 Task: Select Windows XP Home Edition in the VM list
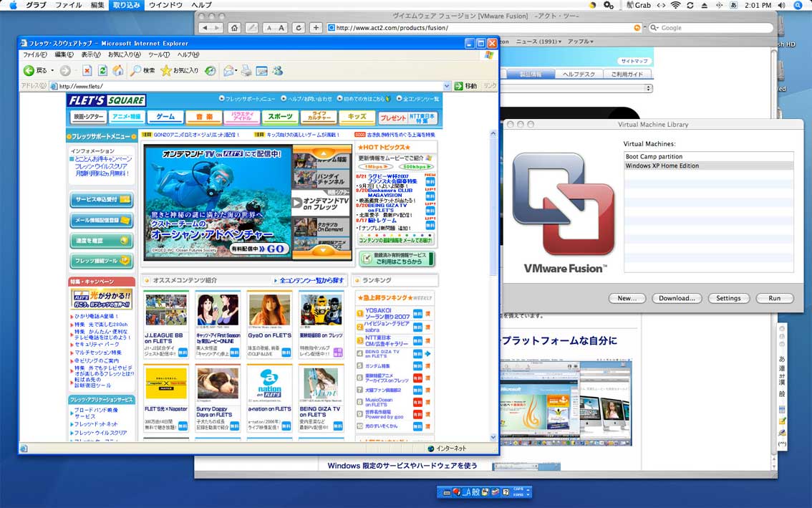click(x=708, y=166)
